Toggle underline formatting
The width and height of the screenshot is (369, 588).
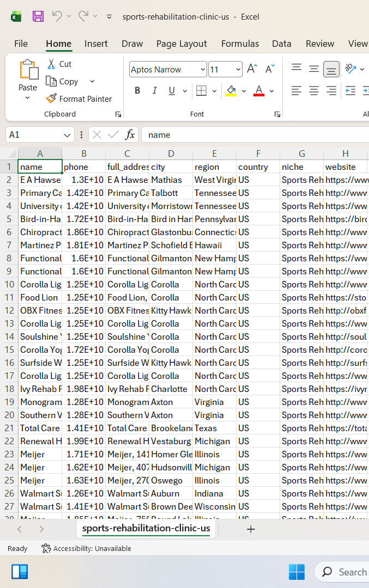tap(172, 90)
